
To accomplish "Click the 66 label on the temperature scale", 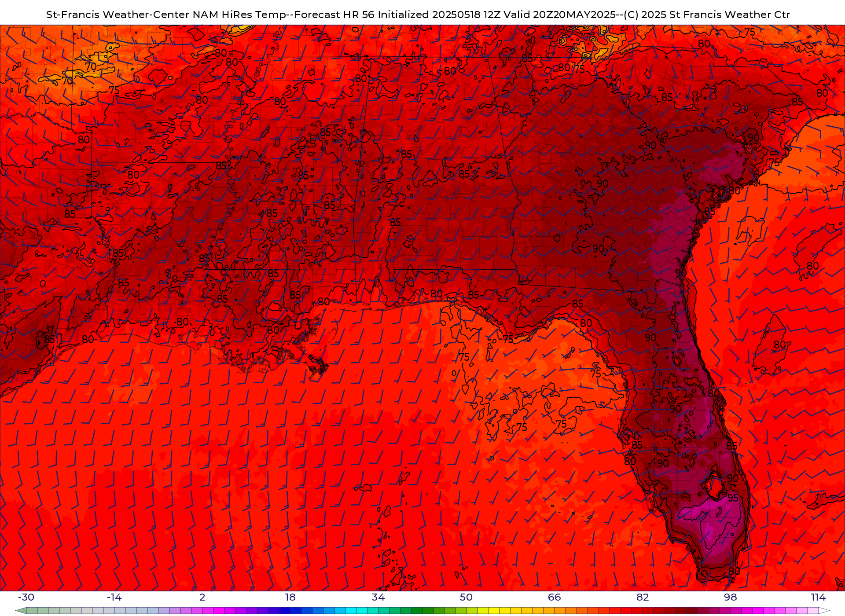I will tap(555, 597).
